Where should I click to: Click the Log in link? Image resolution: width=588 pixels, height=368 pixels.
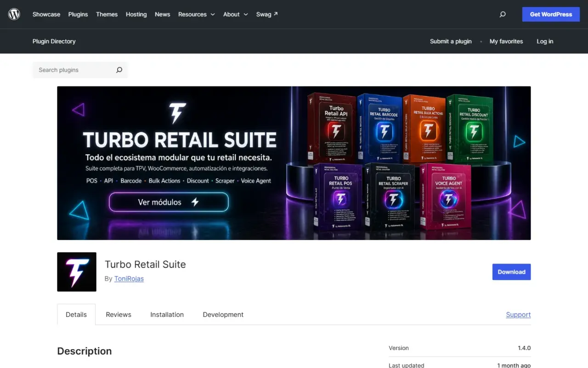[545, 41]
